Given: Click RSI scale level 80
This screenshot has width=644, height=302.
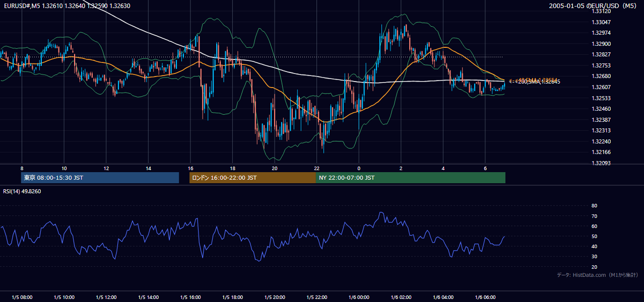Looking at the screenshot, I should point(594,206).
